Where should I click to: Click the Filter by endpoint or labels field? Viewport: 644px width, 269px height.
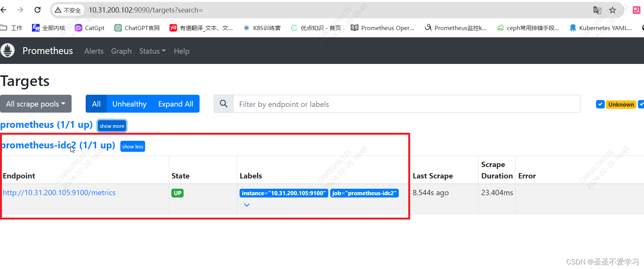[406, 104]
